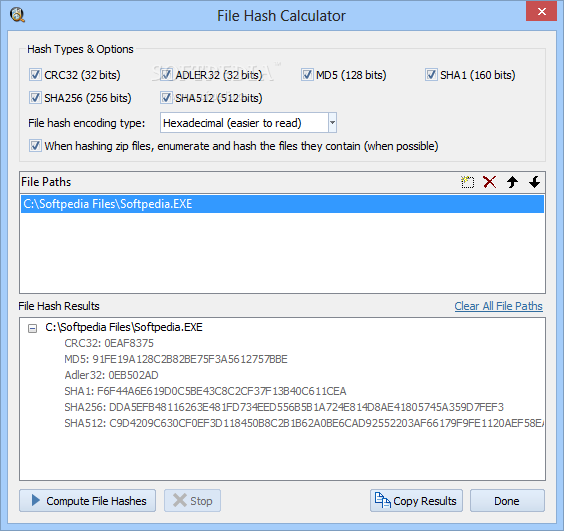Select C:\Softpedia Files\Softpedia.EXE in File Paths list
This screenshot has width=564, height=531.
coord(282,204)
